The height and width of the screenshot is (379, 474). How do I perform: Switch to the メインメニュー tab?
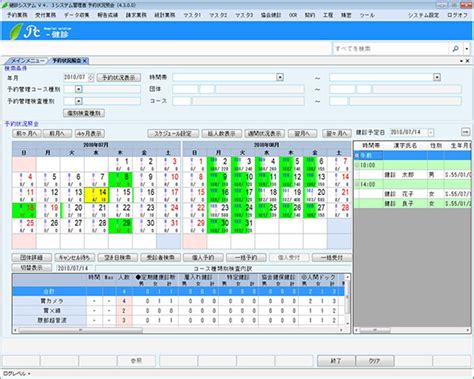tap(28, 61)
